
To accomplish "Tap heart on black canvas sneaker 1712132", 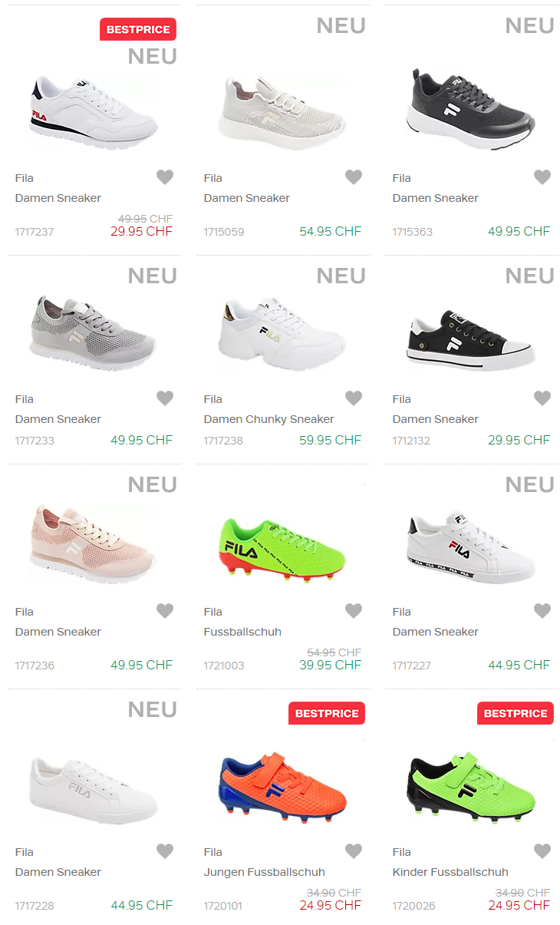I will (x=542, y=398).
